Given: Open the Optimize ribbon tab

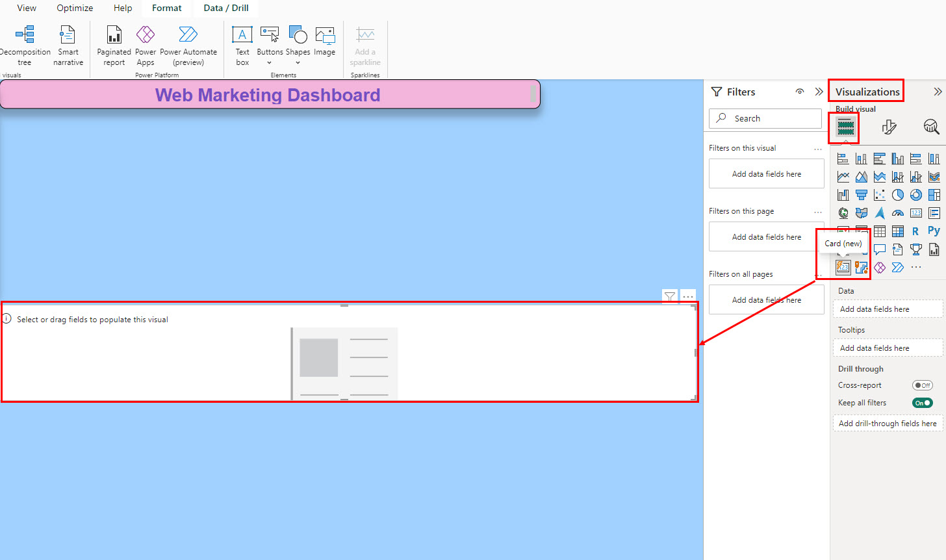Looking at the screenshot, I should click(x=75, y=8).
